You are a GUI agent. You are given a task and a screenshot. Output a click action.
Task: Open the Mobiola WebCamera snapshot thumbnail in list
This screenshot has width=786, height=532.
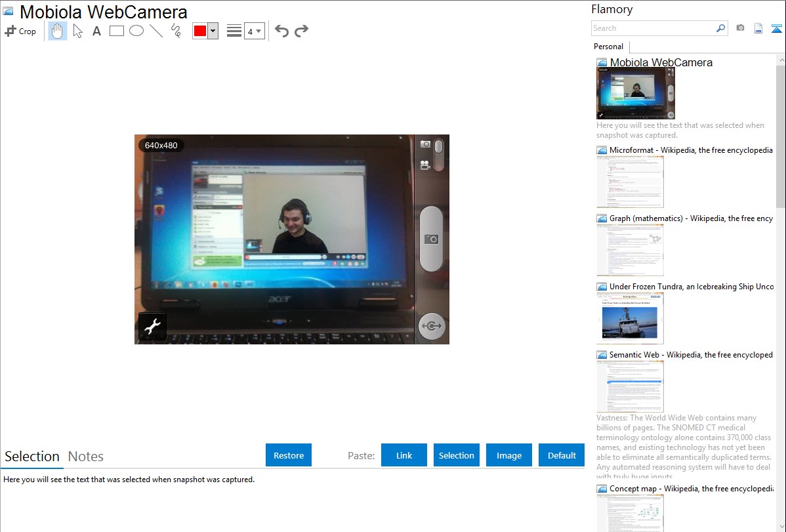636,93
